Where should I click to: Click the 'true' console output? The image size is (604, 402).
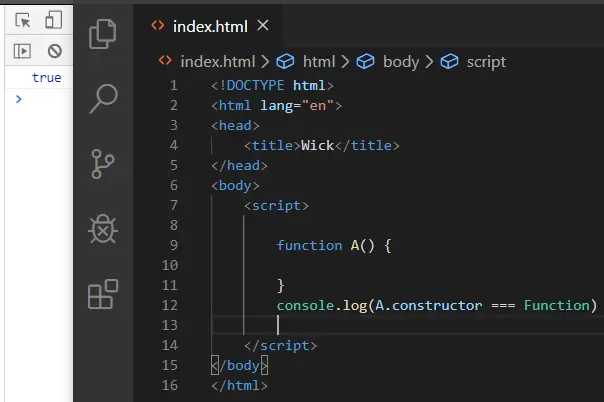(47, 78)
